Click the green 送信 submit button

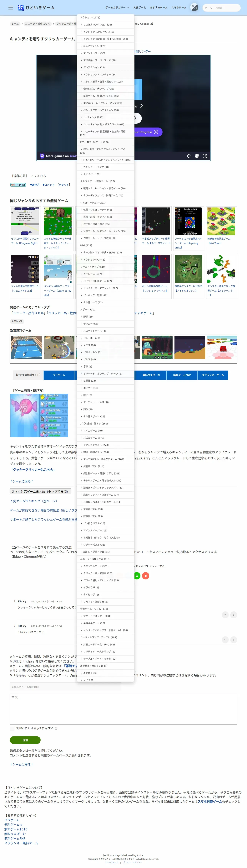click(x=25, y=740)
